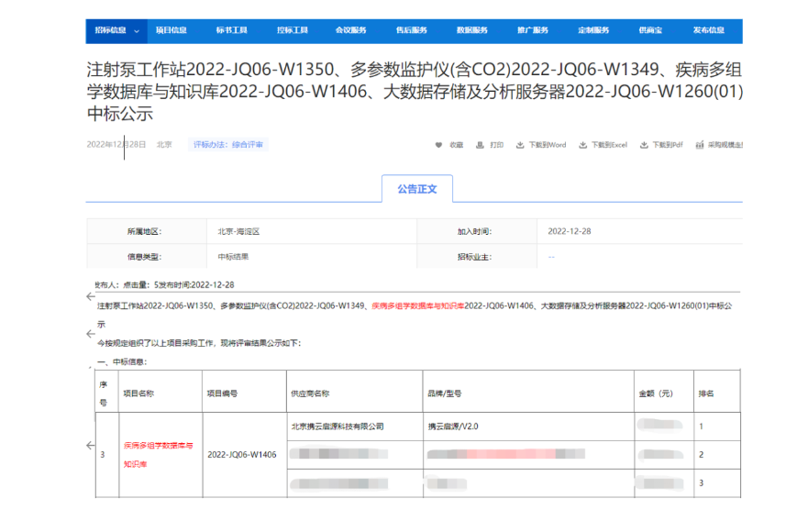Open the 标书工具 menu
808x532 pixels.
(231, 30)
